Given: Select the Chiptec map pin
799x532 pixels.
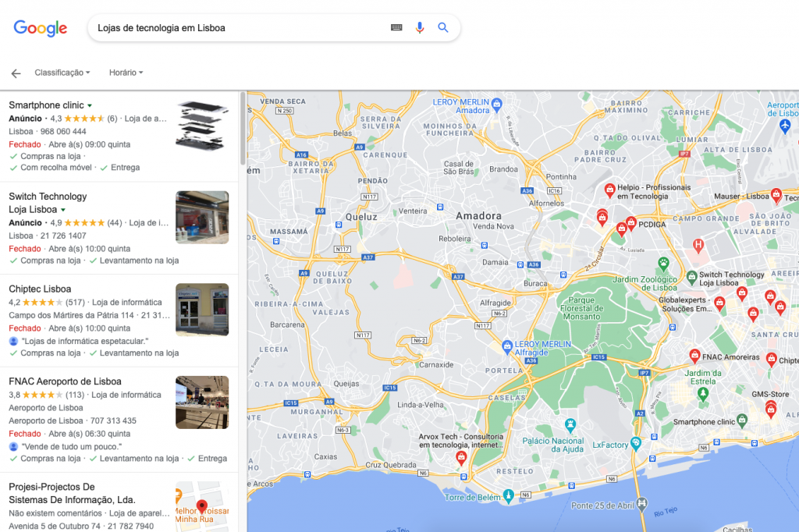Looking at the screenshot, I should [x=772, y=360].
